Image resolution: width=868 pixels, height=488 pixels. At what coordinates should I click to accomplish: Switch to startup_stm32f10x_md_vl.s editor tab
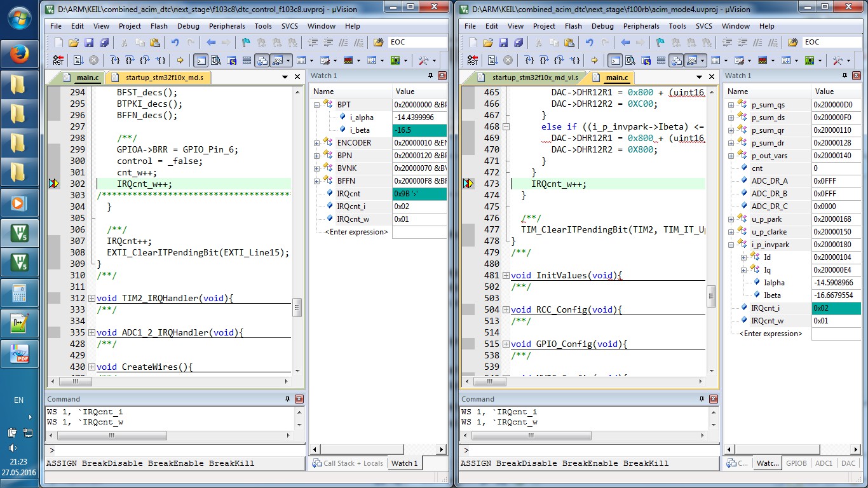coord(535,78)
